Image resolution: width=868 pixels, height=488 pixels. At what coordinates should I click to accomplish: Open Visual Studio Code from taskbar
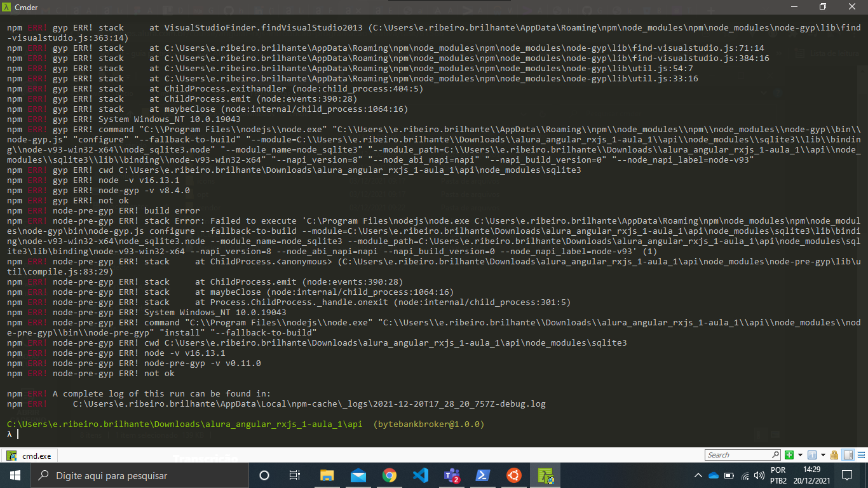420,475
